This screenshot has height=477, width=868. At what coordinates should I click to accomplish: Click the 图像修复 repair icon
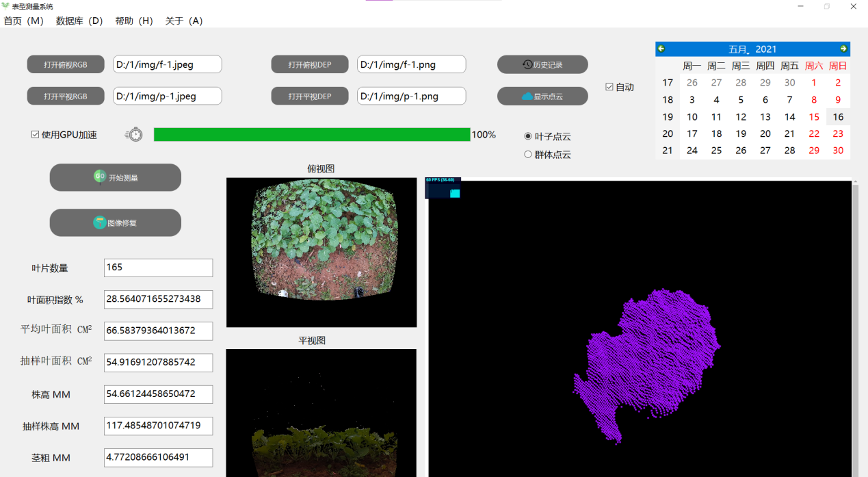coord(100,222)
